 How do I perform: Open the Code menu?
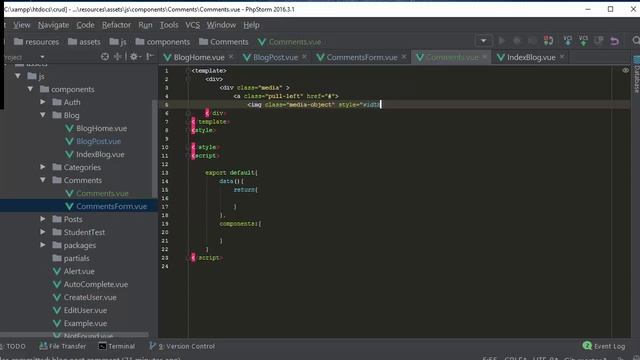click(85, 25)
